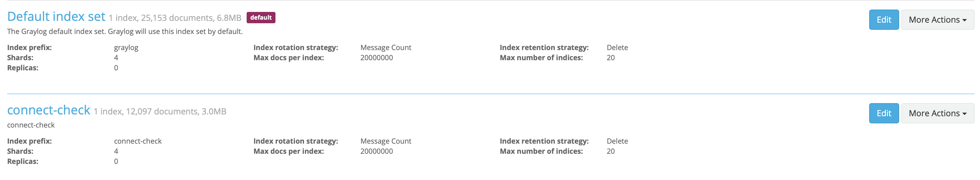
Task: Click the Shards value for connect-check
Action: point(116,151)
